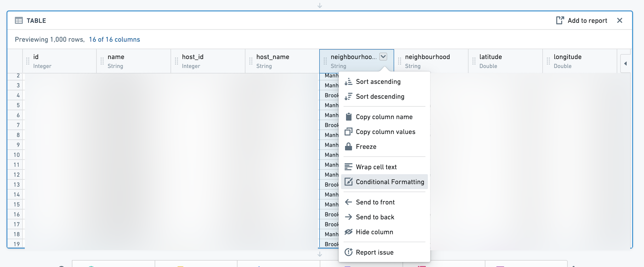This screenshot has width=644, height=267.
Task: Collapse side panel with left triangle arrow
Action: (625, 63)
